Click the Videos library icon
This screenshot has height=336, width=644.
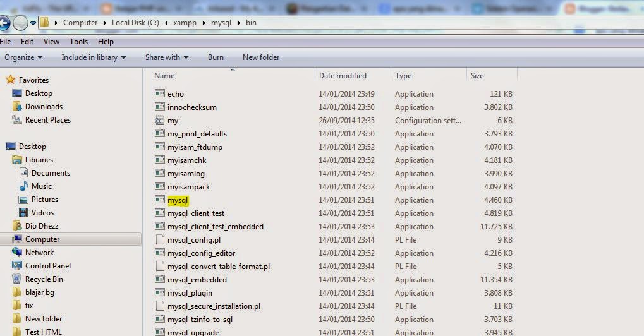click(24, 212)
